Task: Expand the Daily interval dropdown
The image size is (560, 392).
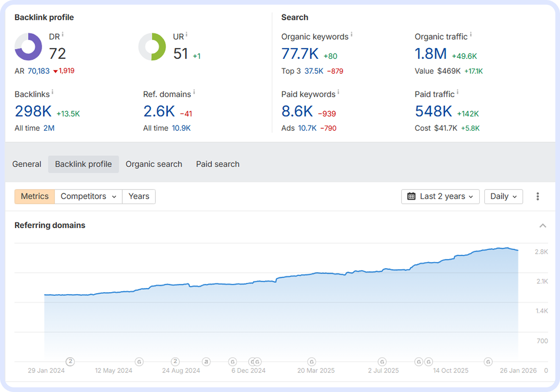Action: coord(503,196)
